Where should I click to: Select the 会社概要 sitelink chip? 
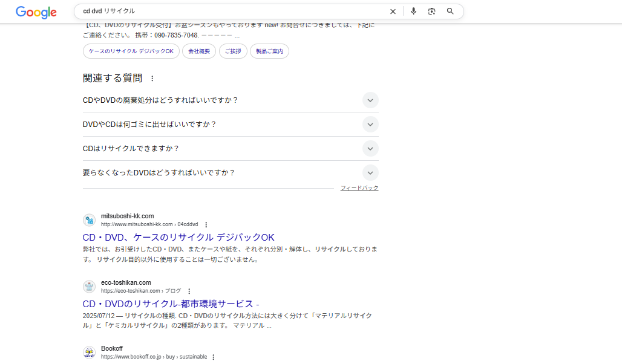[x=199, y=51]
